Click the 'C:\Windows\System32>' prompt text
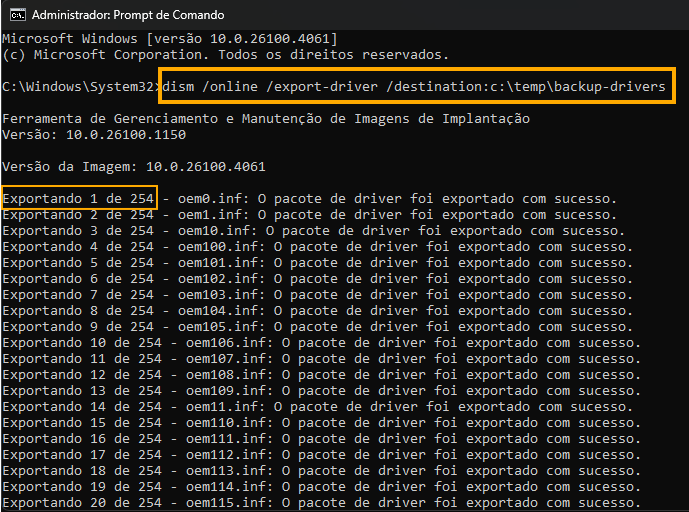This screenshot has height=512, width=689. pos(82,87)
